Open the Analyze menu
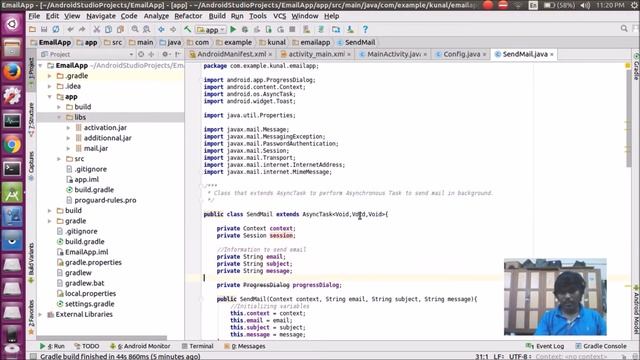 coord(156,16)
